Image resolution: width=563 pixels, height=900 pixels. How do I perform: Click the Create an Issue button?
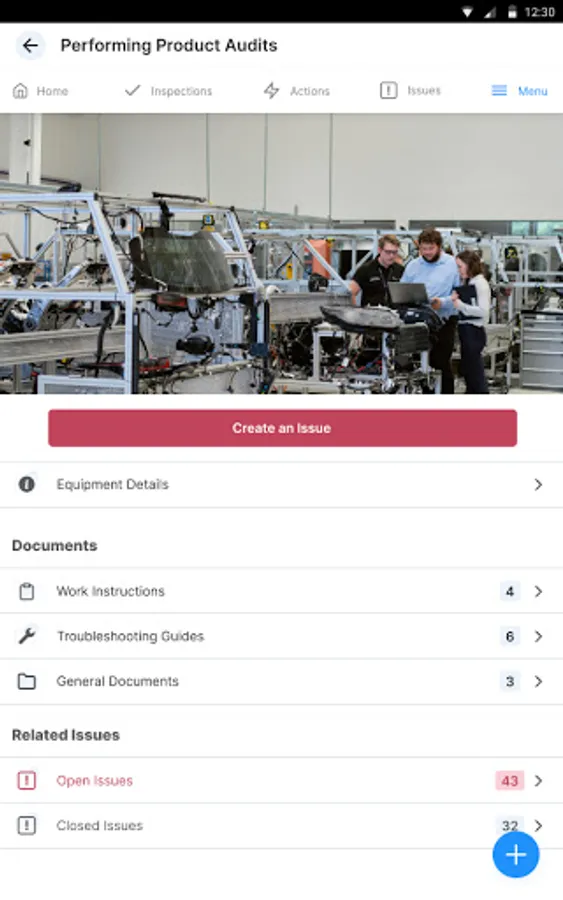click(x=282, y=428)
